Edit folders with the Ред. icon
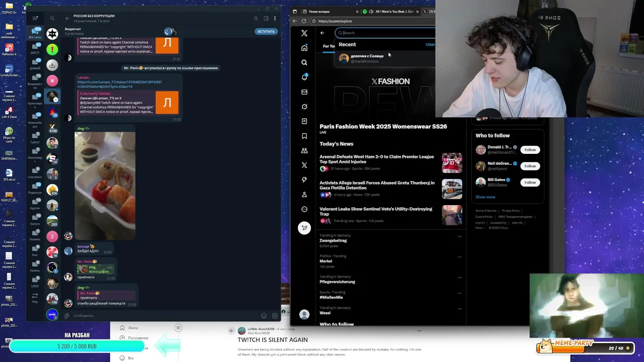644x362 pixels. [35, 299]
